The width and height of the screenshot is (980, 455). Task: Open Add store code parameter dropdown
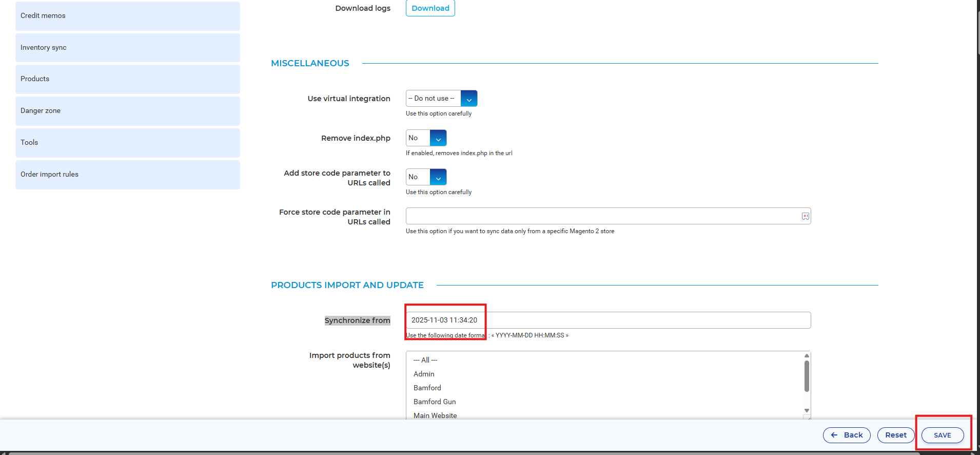[426, 177]
